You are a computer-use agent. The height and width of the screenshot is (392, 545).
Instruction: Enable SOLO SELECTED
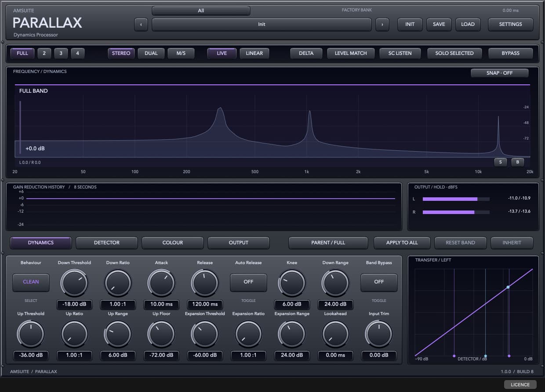click(x=454, y=53)
